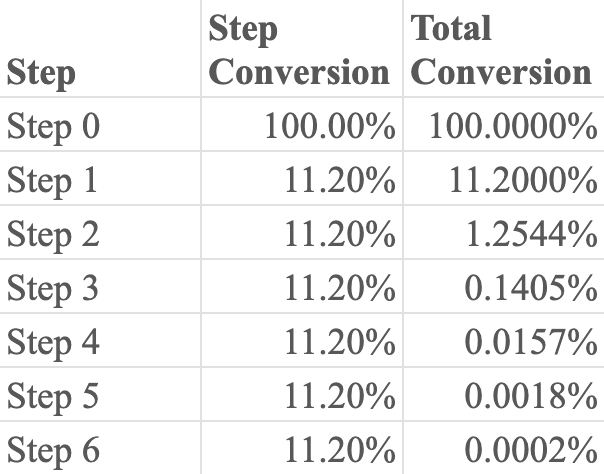Select the "Step Conversion" column header
Screen dimensions: 604x474
coord(301,50)
